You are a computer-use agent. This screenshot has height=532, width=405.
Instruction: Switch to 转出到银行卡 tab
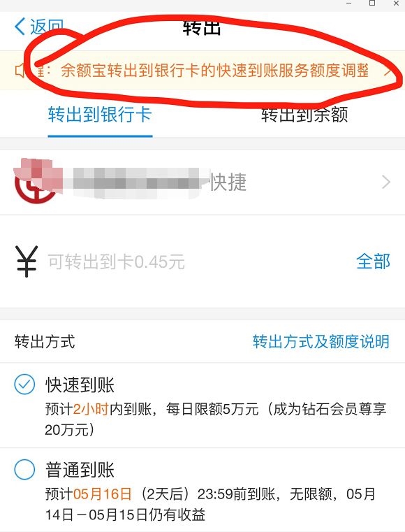100,115
